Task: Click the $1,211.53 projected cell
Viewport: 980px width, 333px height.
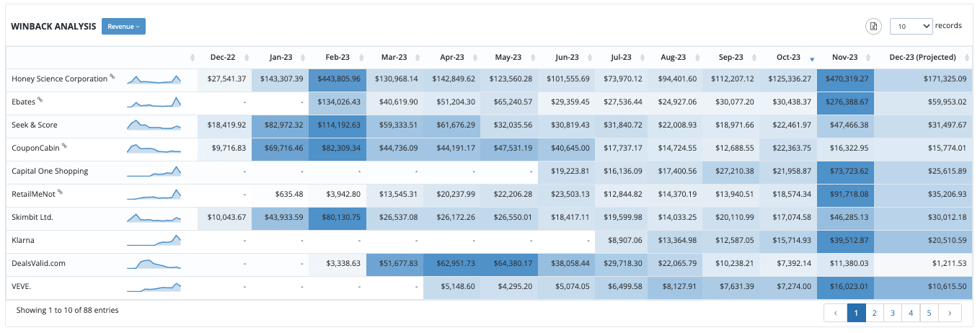Action: tap(923, 263)
